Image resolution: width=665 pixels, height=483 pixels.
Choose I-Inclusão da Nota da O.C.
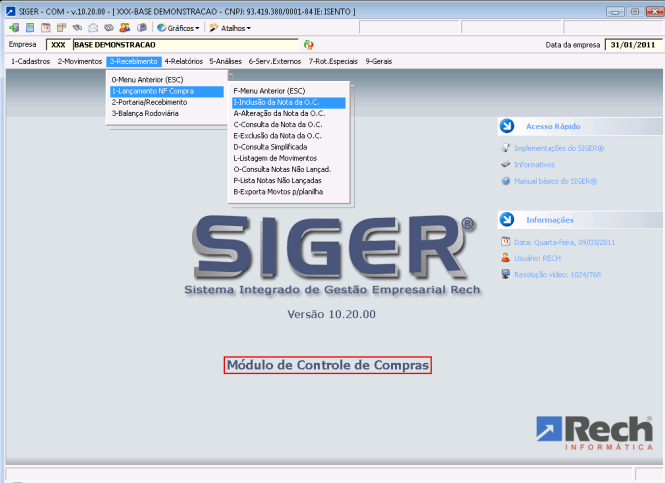tap(289, 102)
